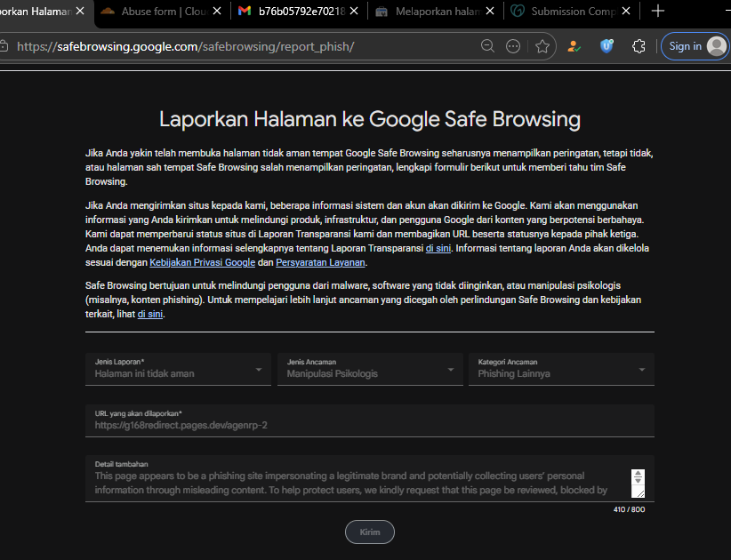Open Persyaratan Layanan link
Viewport: 731px width, 560px height.
pyautogui.click(x=320, y=263)
